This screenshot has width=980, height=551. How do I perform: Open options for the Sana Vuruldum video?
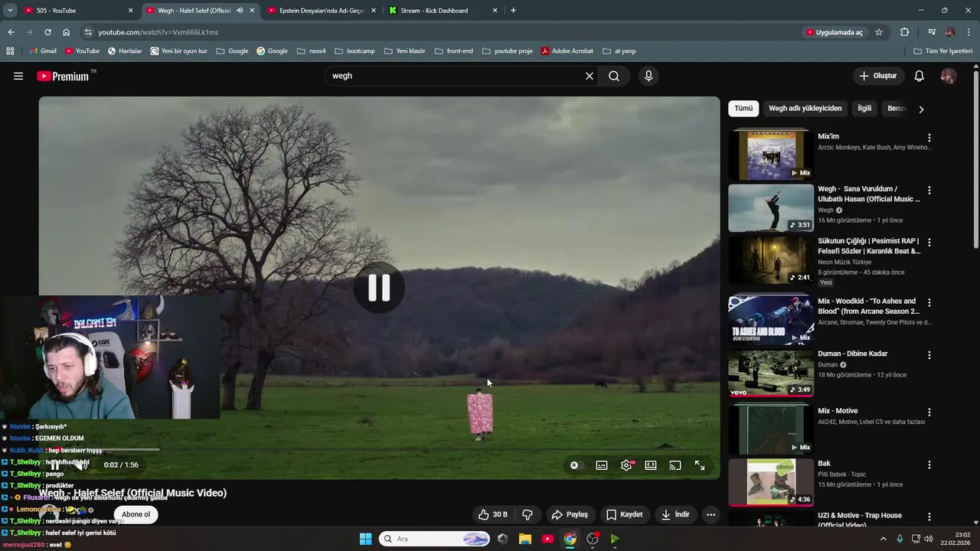pos(929,190)
